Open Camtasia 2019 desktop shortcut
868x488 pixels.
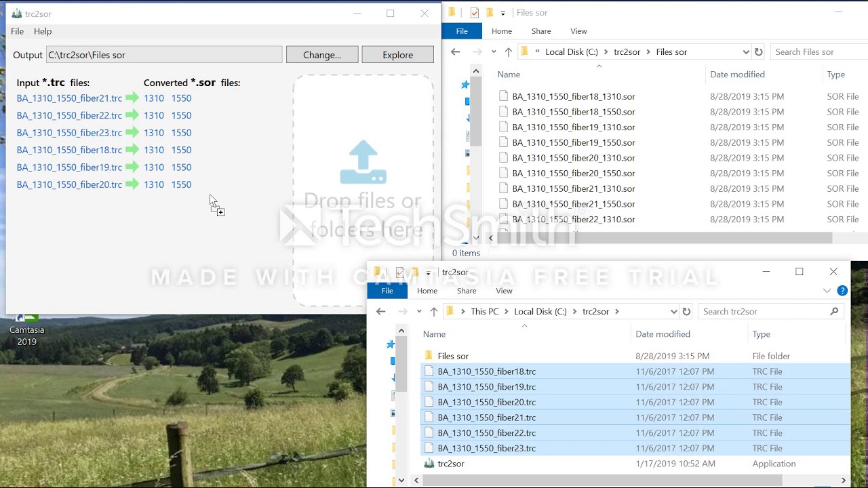point(26,328)
